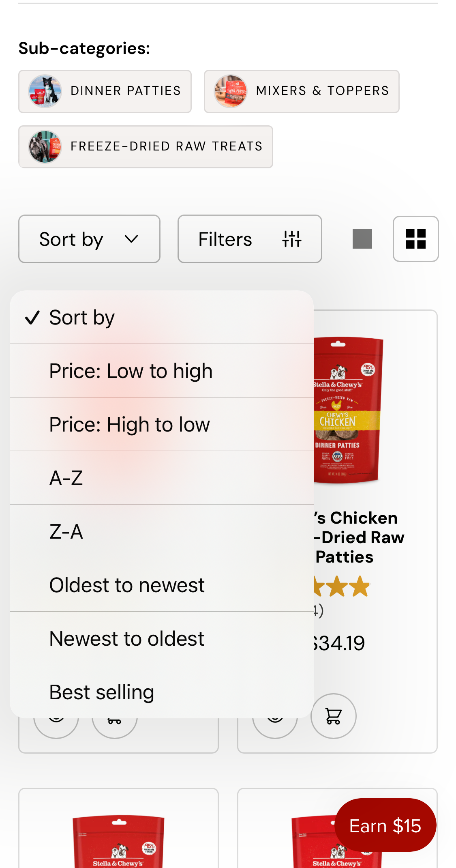
Task: Click Freeze-Dried Raw Treats category image
Action: tap(45, 147)
